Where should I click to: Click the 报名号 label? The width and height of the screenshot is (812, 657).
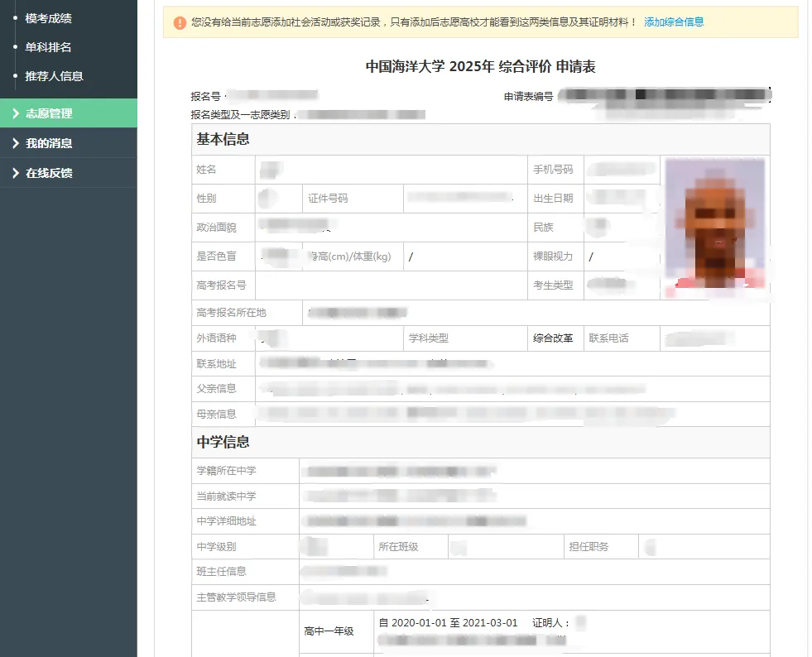pos(205,96)
